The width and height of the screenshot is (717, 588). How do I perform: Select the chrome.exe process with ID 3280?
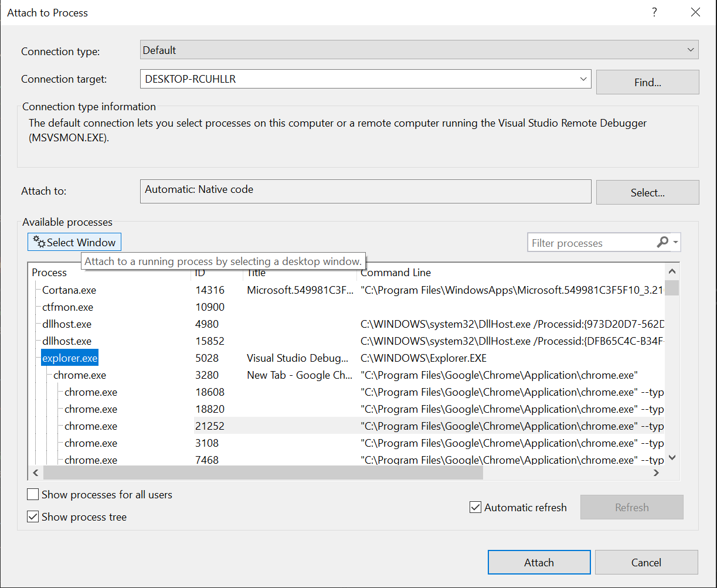(x=79, y=375)
